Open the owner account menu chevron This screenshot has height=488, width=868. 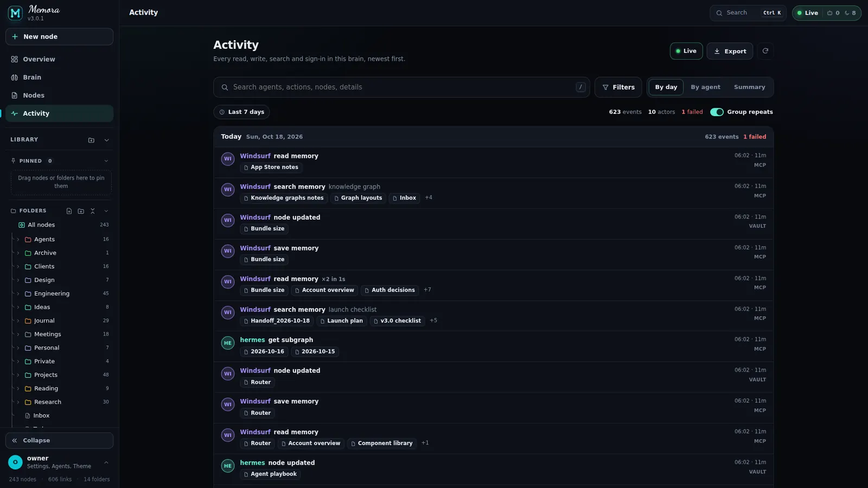pos(106,463)
